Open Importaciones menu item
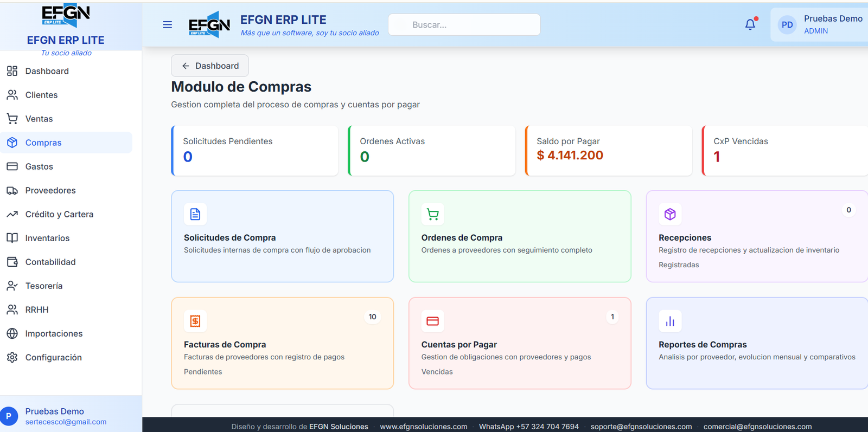The width and height of the screenshot is (868, 432). [66, 333]
